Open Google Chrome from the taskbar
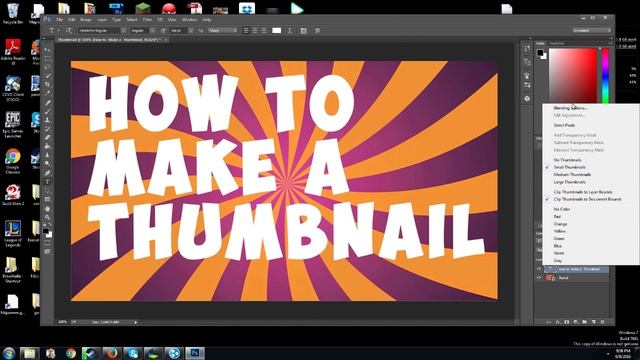 pos(71,353)
